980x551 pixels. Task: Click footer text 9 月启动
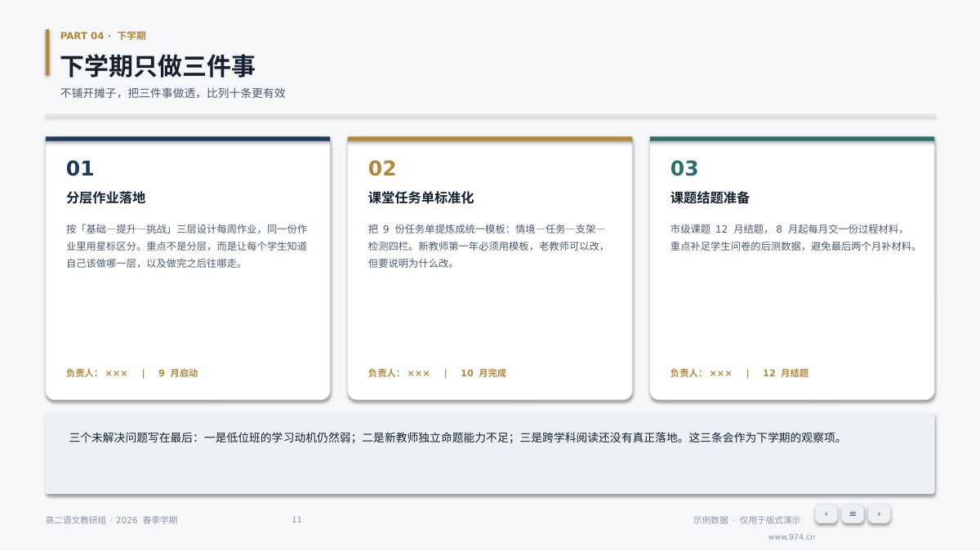178,373
